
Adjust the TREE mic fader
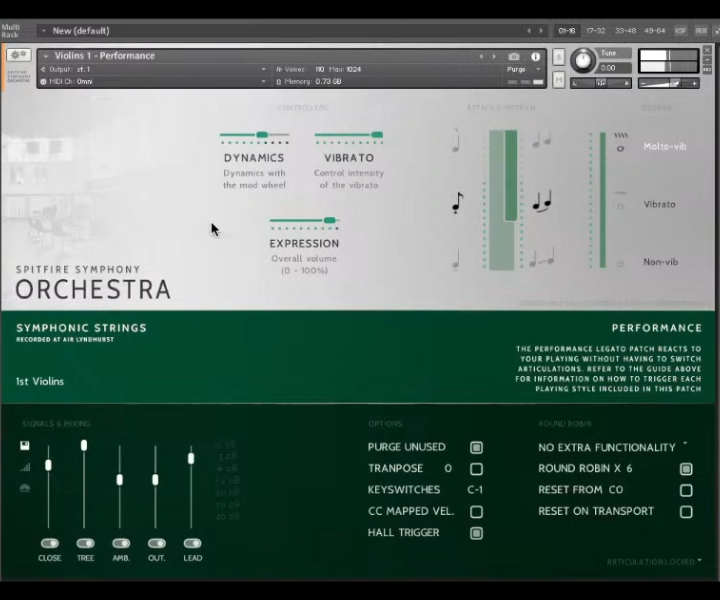[x=84, y=445]
